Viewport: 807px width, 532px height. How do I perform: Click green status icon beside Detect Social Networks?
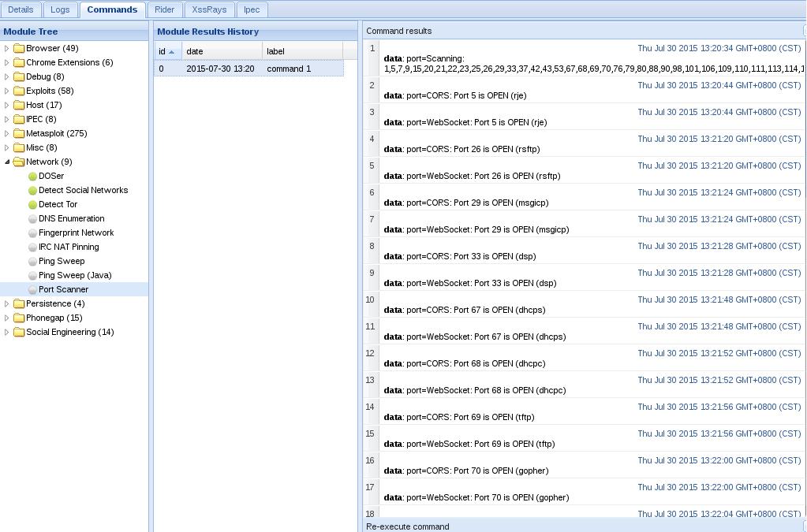click(32, 191)
